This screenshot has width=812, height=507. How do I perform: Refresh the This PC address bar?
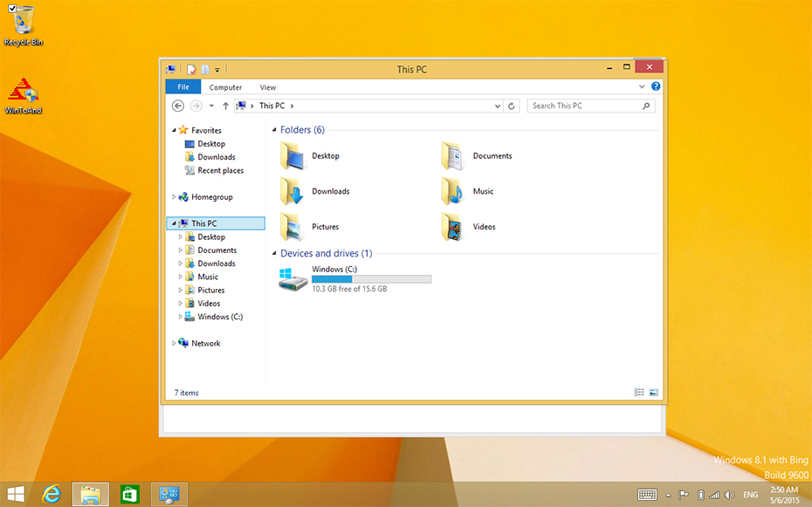click(512, 106)
